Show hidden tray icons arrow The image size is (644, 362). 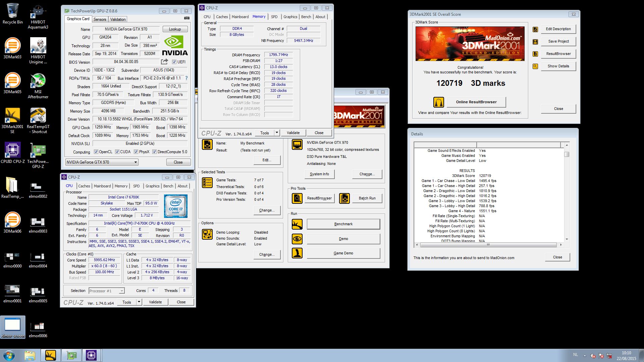click(x=585, y=356)
